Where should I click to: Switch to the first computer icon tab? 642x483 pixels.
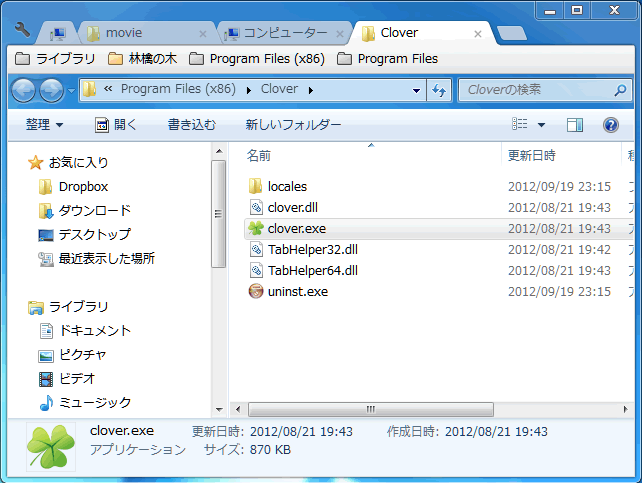click(x=58, y=34)
